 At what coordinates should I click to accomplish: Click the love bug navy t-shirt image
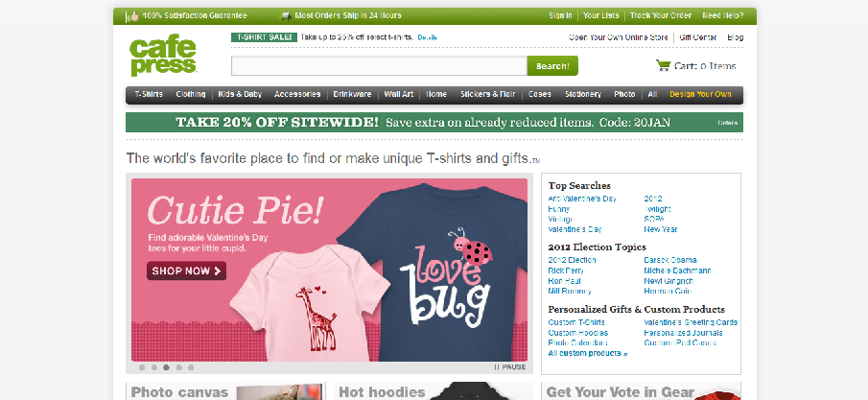(443, 271)
